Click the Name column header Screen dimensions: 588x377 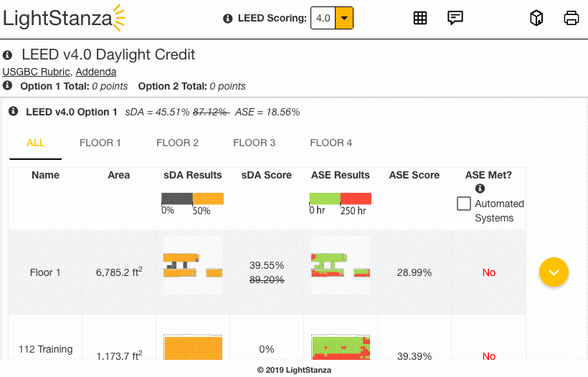[45, 175]
